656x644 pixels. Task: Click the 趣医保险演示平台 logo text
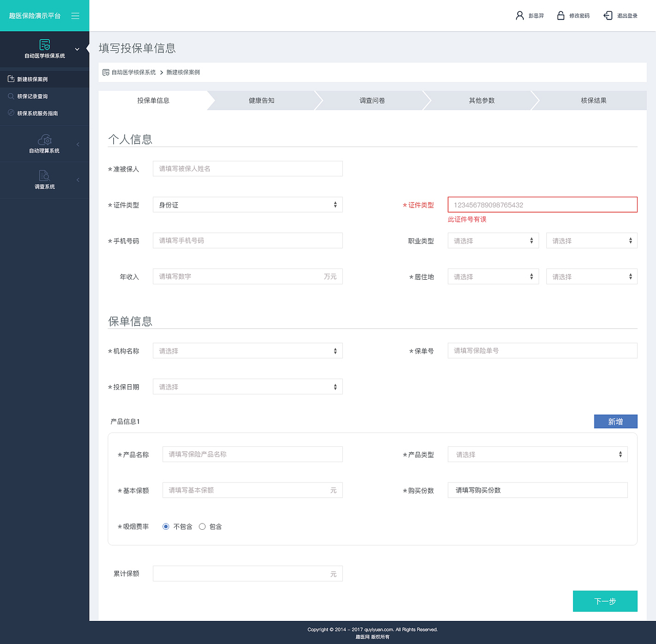(35, 16)
